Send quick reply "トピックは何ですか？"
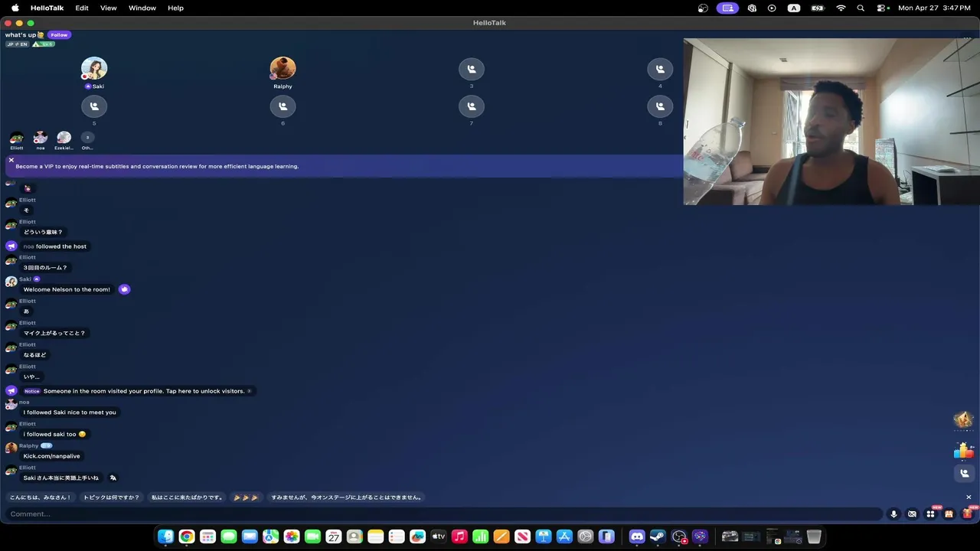Screen dimensions: 980x551 [111, 497]
